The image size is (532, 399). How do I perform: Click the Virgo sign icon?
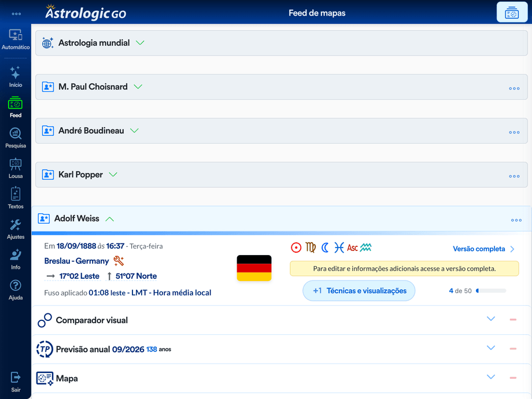click(x=311, y=247)
